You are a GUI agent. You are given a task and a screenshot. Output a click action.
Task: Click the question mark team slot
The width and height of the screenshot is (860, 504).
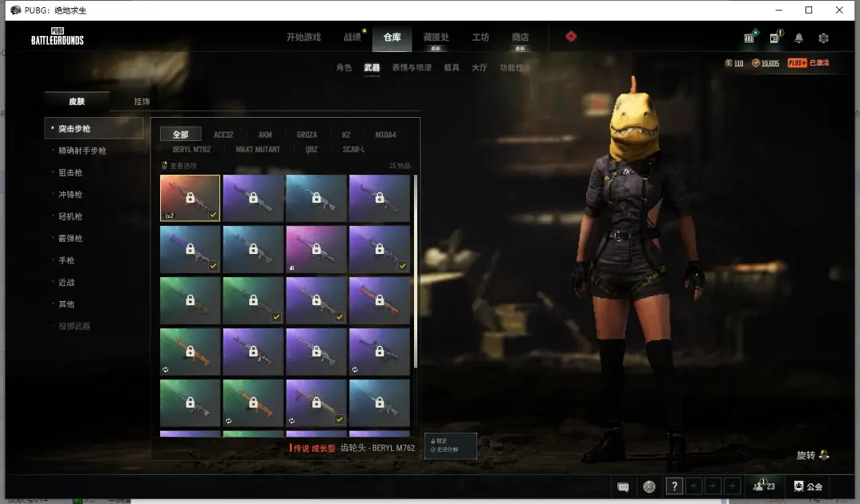click(674, 486)
